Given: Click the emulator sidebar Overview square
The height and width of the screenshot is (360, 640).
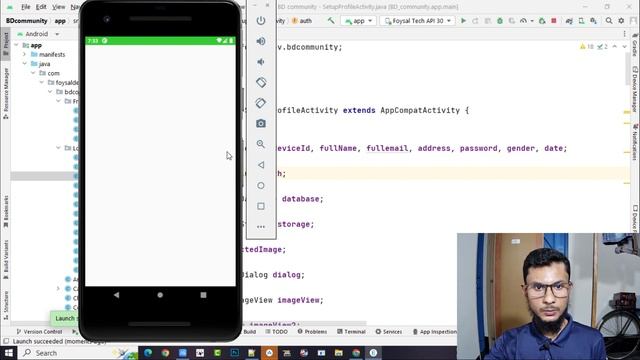Looking at the screenshot, I should pos(261,206).
